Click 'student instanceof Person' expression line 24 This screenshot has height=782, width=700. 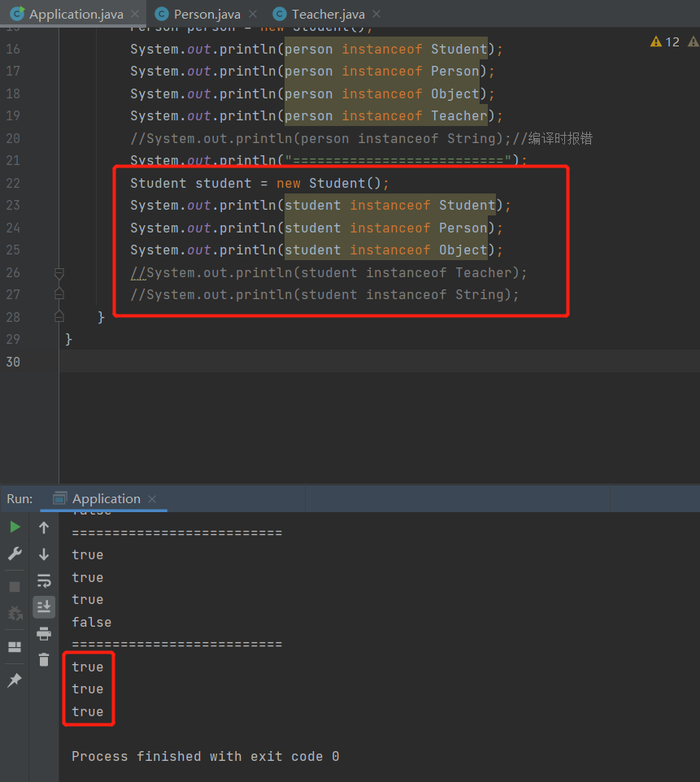click(385, 228)
